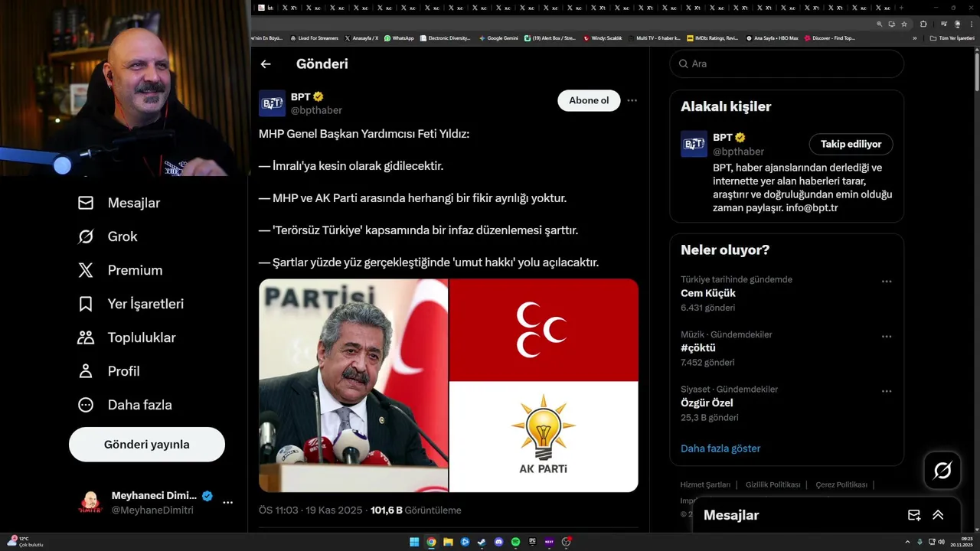This screenshot has width=980, height=551.
Task: Click Daha fazla göster under trends
Action: click(x=720, y=448)
